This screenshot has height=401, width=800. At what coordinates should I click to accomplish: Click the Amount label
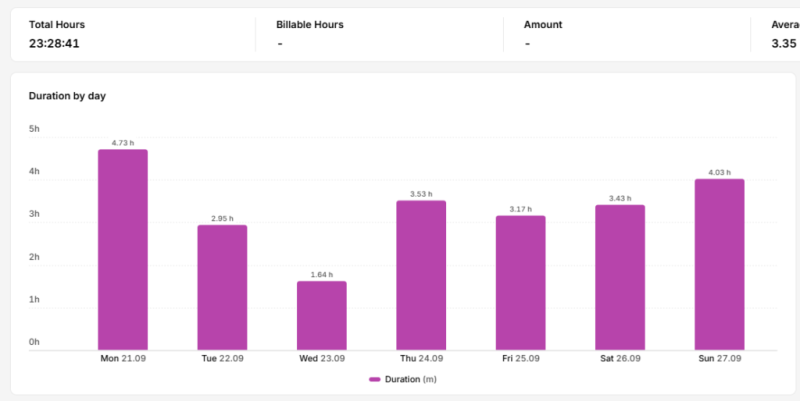(543, 24)
